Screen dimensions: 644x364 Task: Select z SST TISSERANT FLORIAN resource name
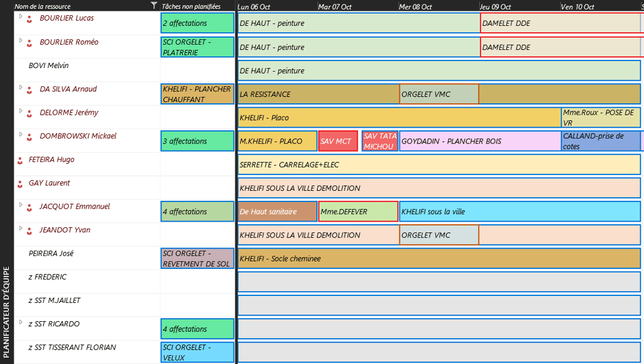pos(72,347)
